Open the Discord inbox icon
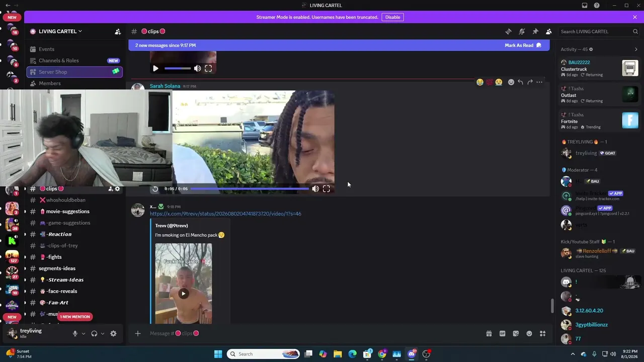The height and width of the screenshot is (362, 644). [x=585, y=6]
